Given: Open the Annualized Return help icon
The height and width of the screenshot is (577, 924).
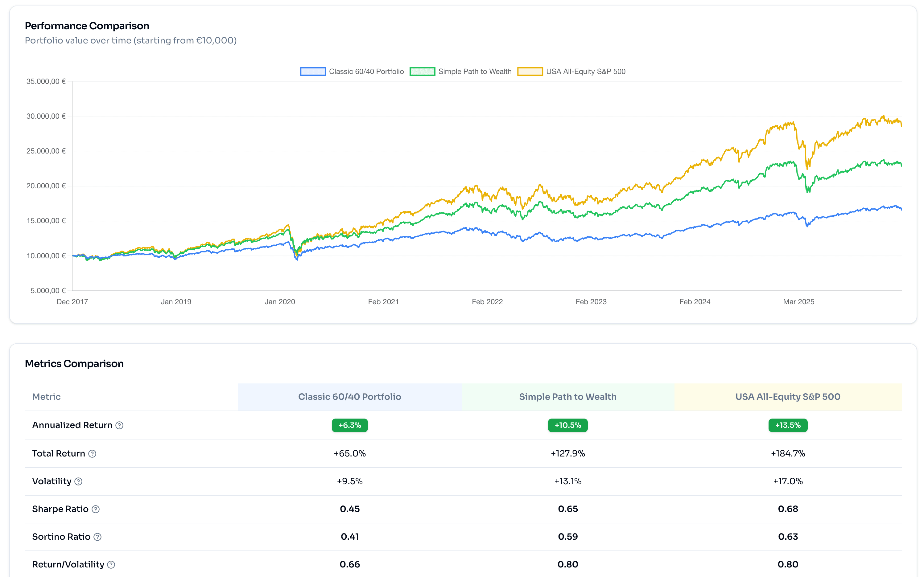Looking at the screenshot, I should pyautogui.click(x=119, y=425).
